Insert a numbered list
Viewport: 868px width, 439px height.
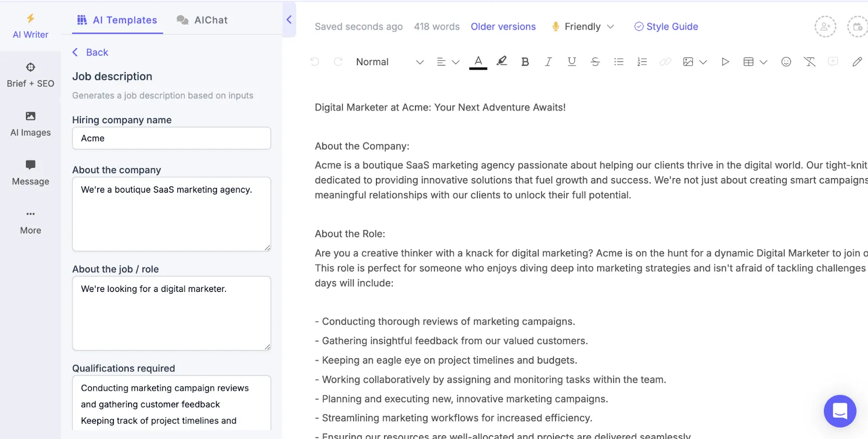coord(642,62)
